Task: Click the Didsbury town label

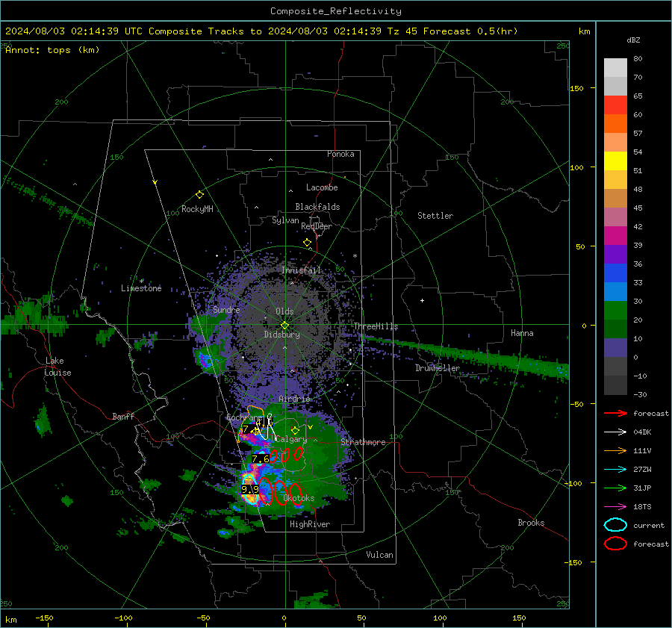Action: (x=281, y=335)
